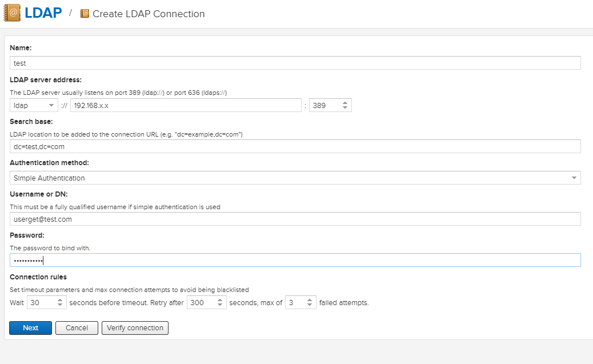
Task: Increase the port number with up arrow
Action: pyautogui.click(x=345, y=103)
